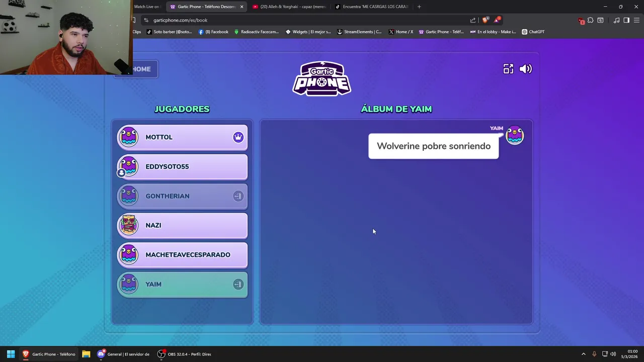
Task: Open the Widgets | El mejor s... bookmark
Action: click(308, 32)
